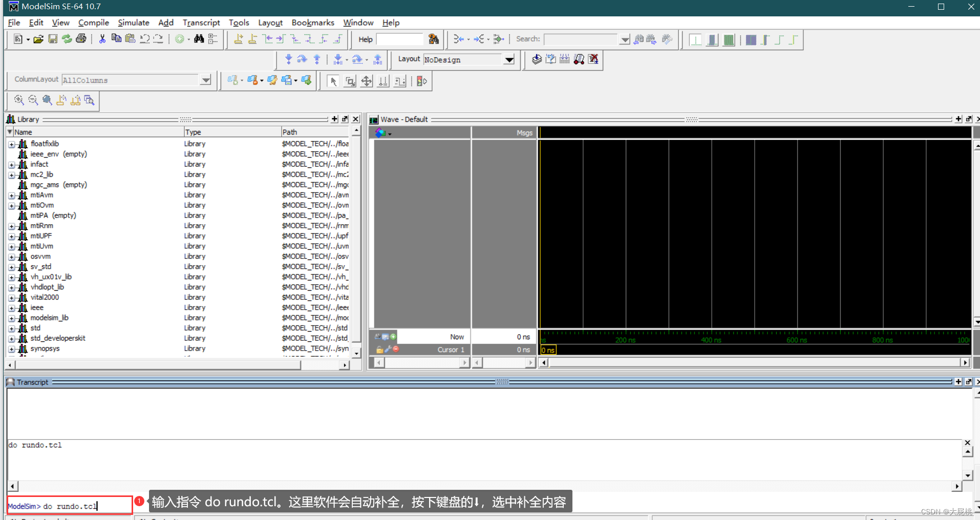The image size is (980, 520).
Task: Click the Copy toolbar icon
Action: [116, 39]
